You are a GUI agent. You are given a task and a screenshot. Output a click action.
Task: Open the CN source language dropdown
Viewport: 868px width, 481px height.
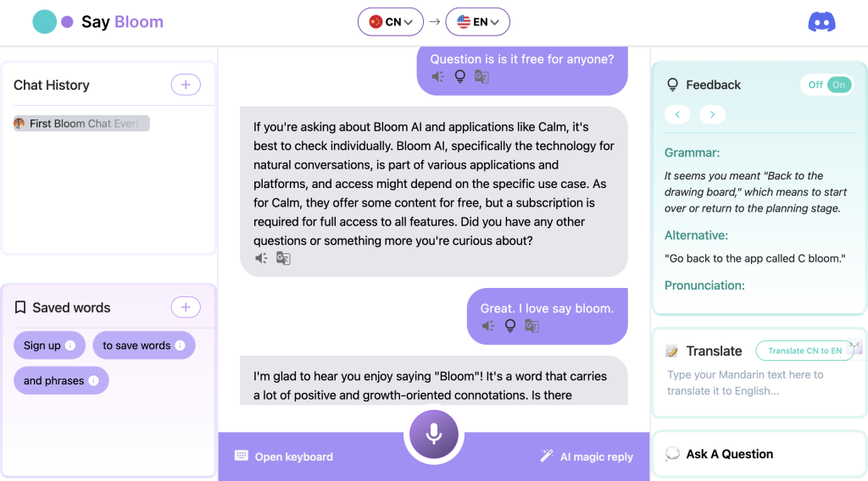click(x=390, y=22)
